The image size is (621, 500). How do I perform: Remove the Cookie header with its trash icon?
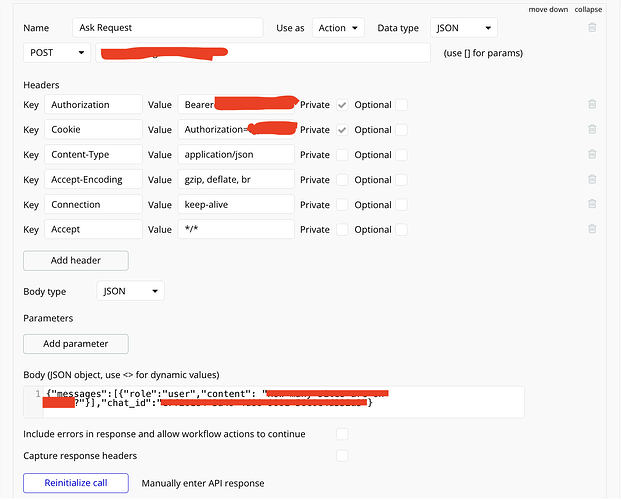592,129
